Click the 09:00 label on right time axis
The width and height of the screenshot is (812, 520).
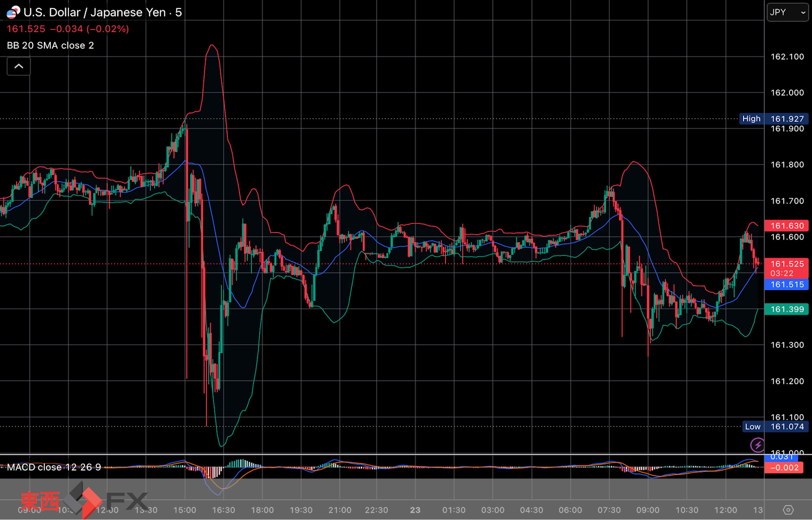coord(648,510)
